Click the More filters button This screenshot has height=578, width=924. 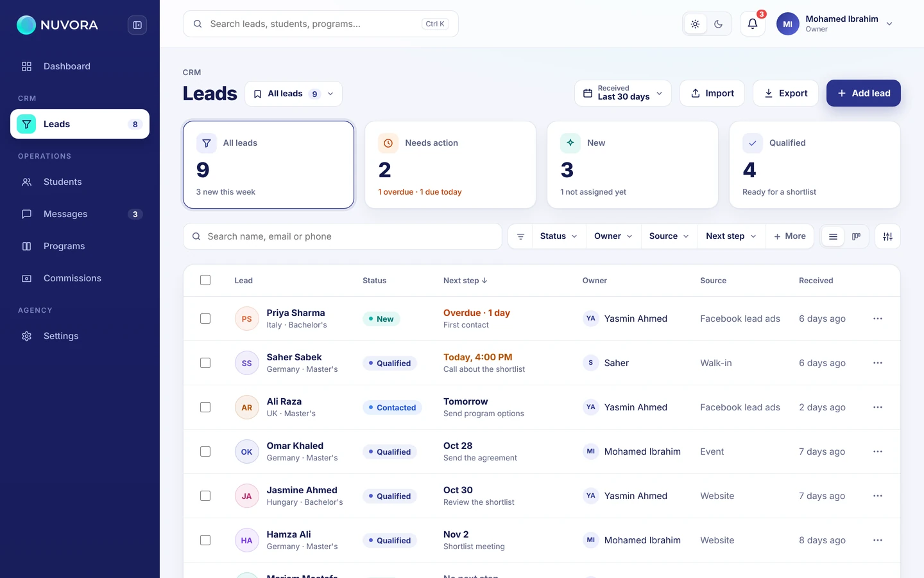(790, 236)
